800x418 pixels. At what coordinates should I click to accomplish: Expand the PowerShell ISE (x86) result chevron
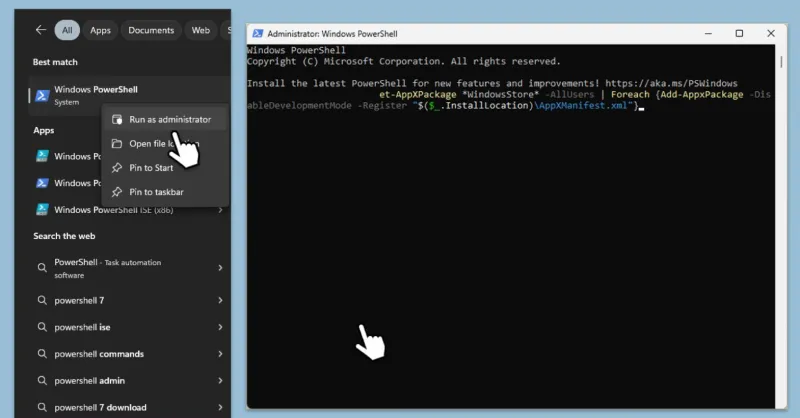(220, 210)
